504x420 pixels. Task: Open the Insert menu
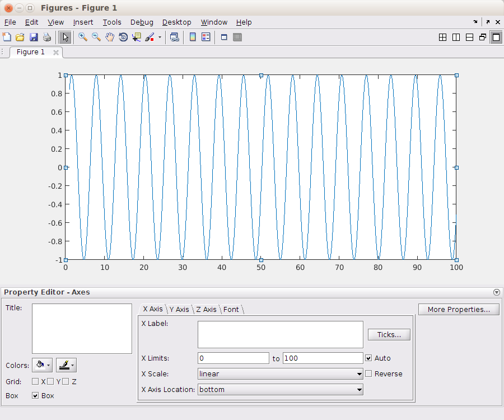click(83, 22)
